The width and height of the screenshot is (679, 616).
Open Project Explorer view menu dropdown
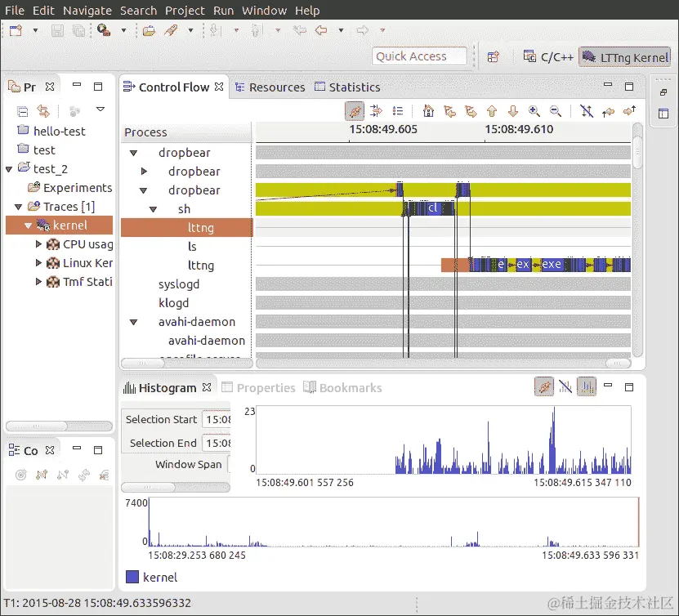[101, 109]
